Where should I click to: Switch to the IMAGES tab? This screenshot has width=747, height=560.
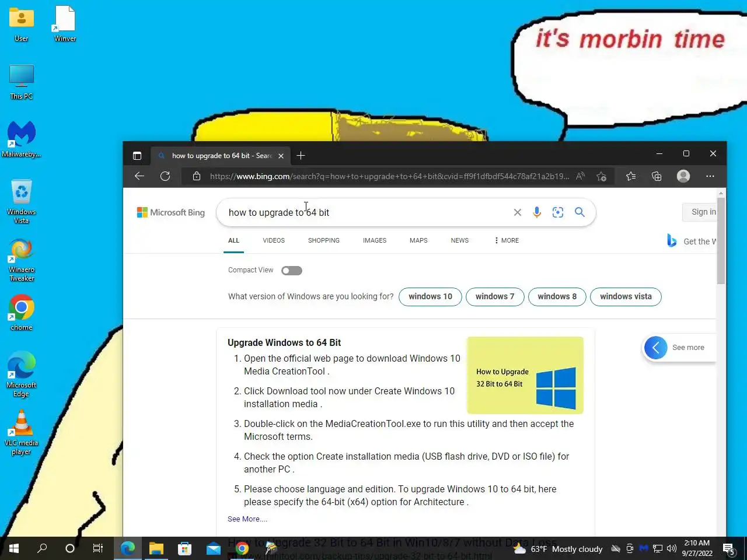point(375,240)
